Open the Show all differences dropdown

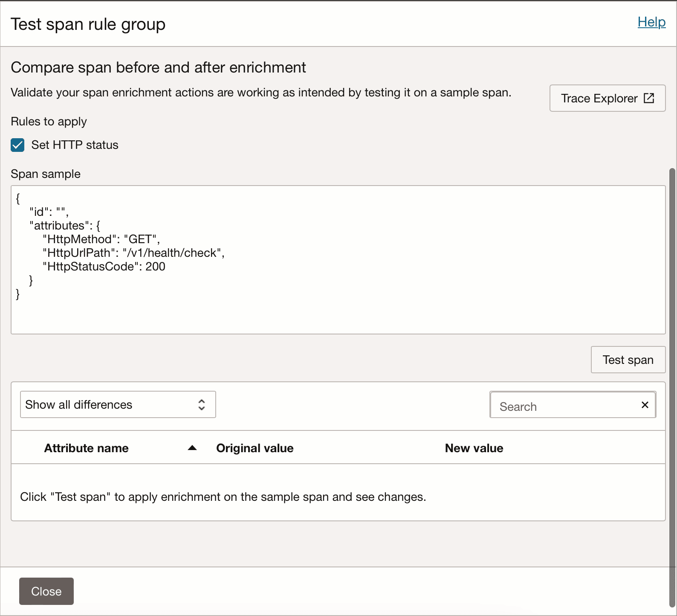118,404
